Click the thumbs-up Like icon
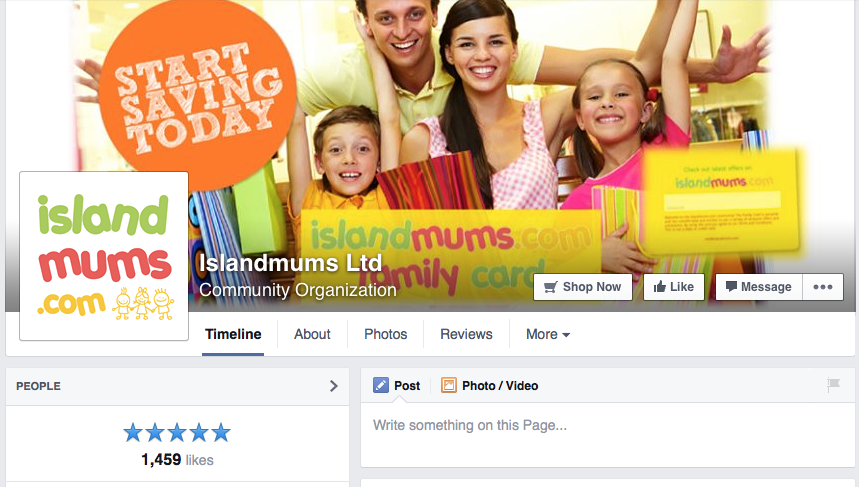859x487 pixels. pyautogui.click(x=660, y=287)
